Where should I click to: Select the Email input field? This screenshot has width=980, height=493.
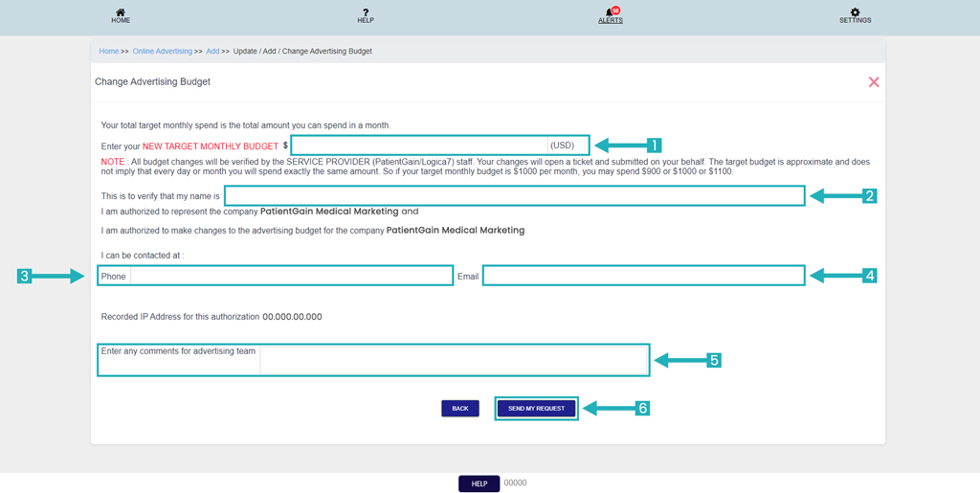[643, 276]
